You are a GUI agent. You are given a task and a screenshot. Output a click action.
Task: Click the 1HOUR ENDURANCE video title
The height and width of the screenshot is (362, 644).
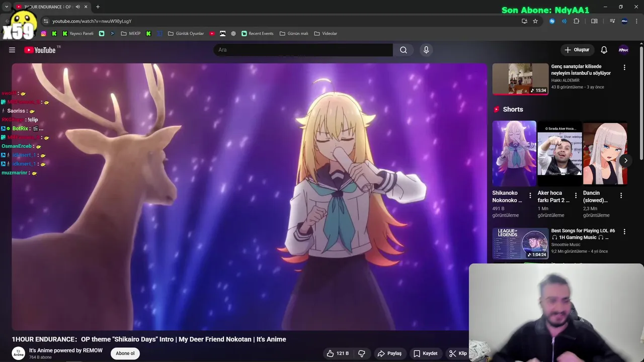coord(149,339)
